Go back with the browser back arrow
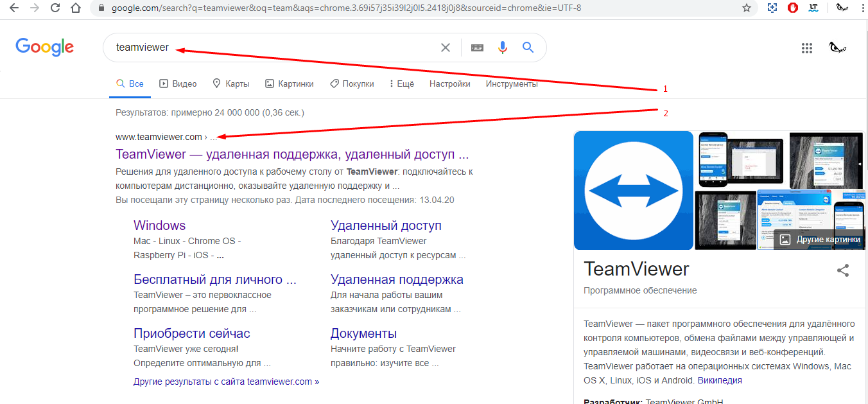Image resolution: width=868 pixels, height=404 pixels. point(13,8)
